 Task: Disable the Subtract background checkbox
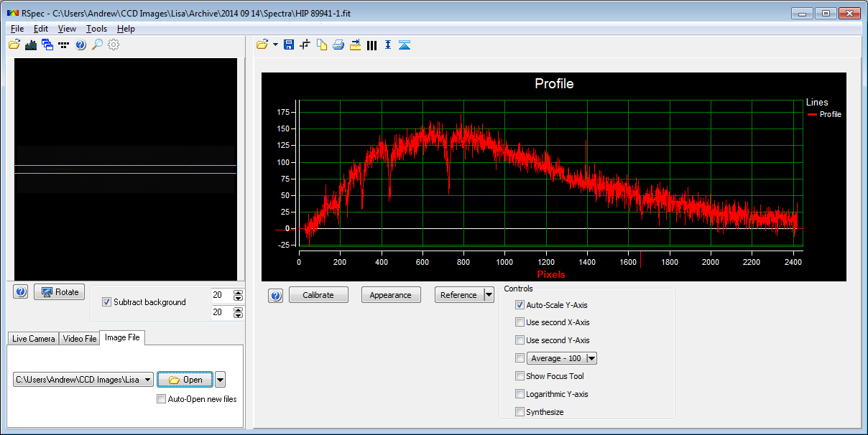click(x=107, y=302)
